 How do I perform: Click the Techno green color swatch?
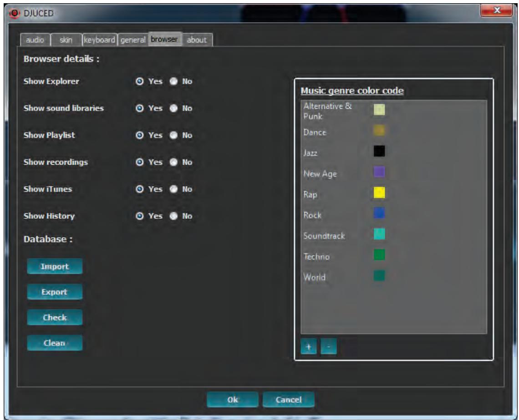pyautogui.click(x=379, y=255)
